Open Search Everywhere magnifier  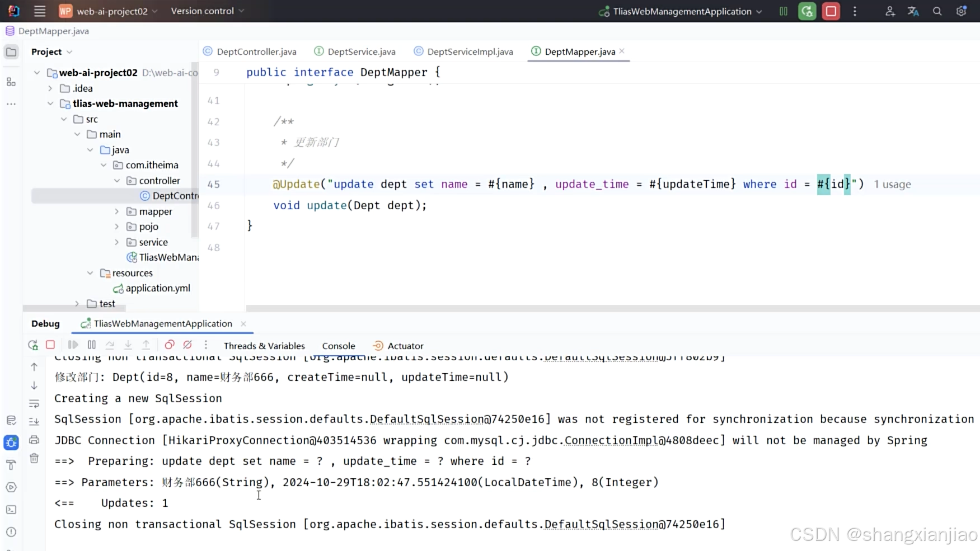pos(937,11)
